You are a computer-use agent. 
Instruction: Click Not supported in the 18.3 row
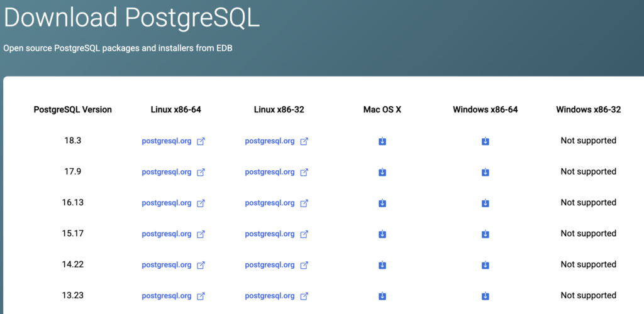tap(589, 141)
